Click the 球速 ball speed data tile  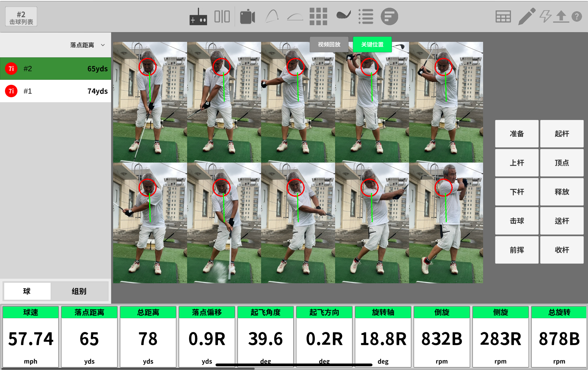[31, 337]
